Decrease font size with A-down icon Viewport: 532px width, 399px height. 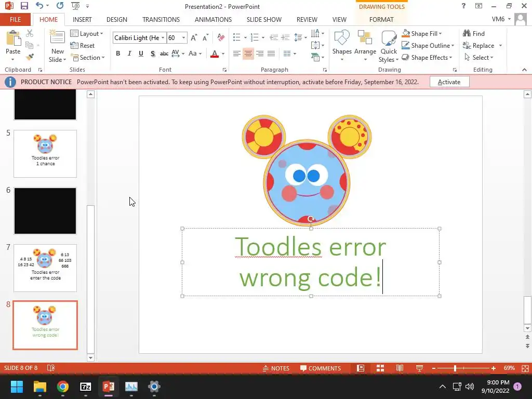point(205,37)
